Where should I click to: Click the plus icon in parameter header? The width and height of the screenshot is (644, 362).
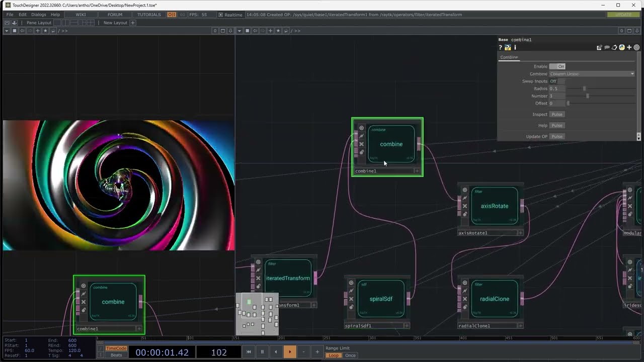629,47
